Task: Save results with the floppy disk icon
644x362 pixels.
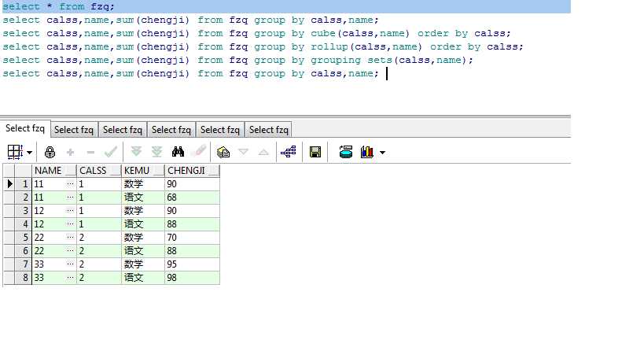Action: click(315, 152)
